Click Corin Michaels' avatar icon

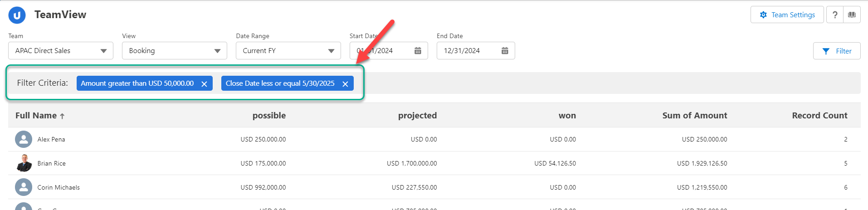pos(24,187)
